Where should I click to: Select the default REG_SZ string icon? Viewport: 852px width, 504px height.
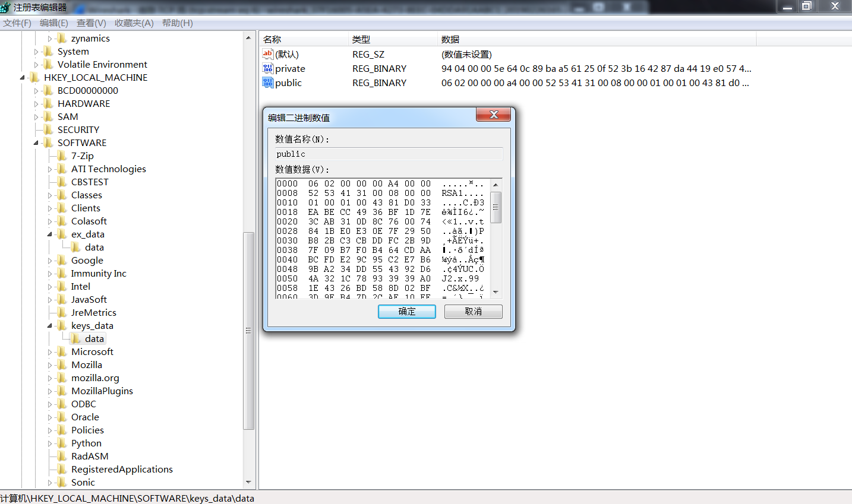pyautogui.click(x=268, y=54)
